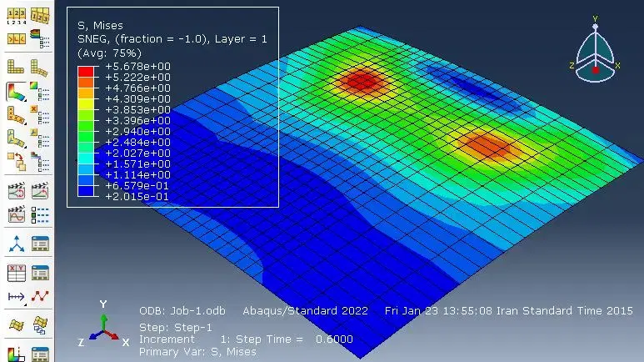Image resolution: width=644 pixels, height=362 pixels.
Task: Open Animation Options checklist icon
Action: click(x=40, y=214)
